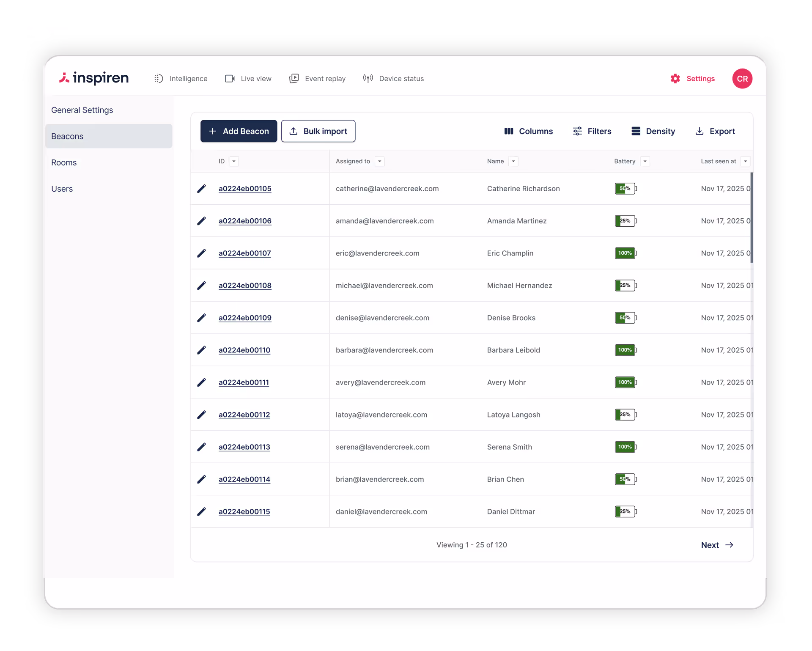Expand the Assigned to column menu

click(380, 162)
